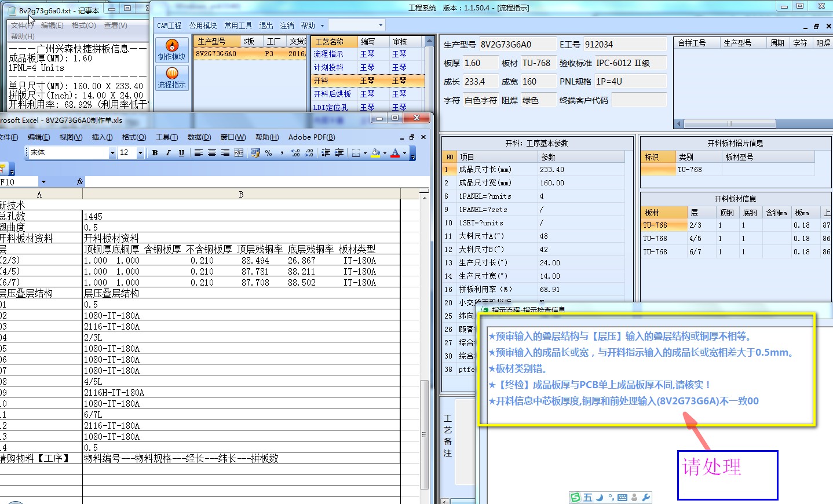Click the 工艺名称 column header
This screenshot has height=504, width=833.
[x=334, y=42]
